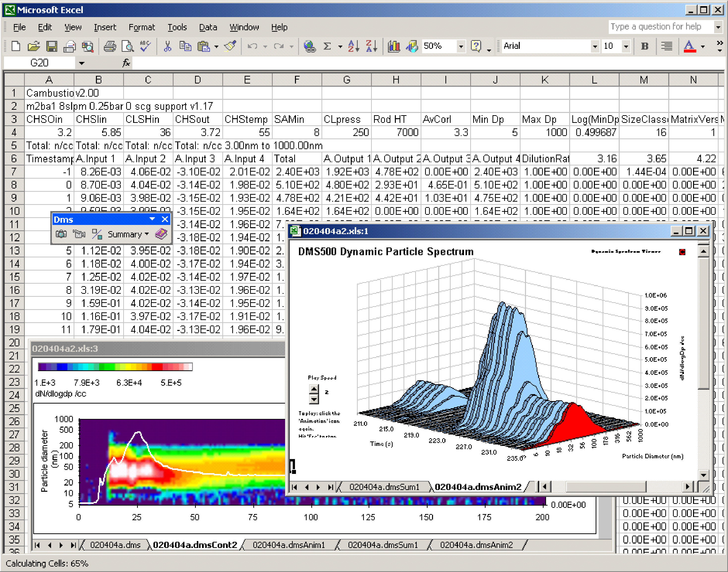The width and height of the screenshot is (728, 572).
Task: Open the font size 10 dropdown
Action: (x=626, y=46)
